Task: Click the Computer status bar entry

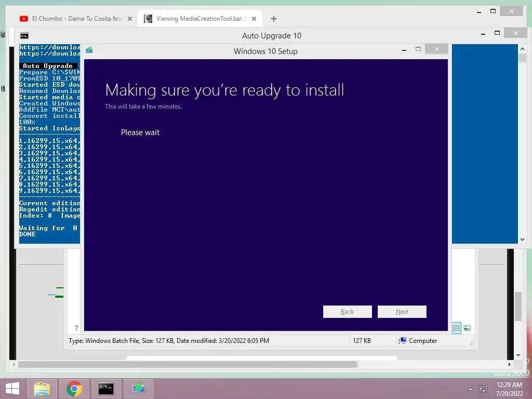Action: pyautogui.click(x=418, y=341)
